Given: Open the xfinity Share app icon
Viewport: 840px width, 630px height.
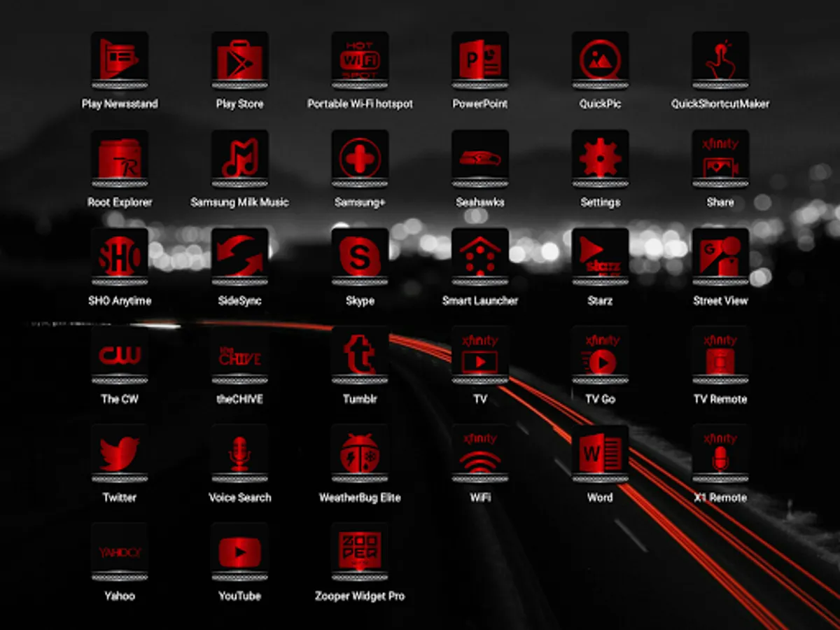Looking at the screenshot, I should [x=720, y=159].
